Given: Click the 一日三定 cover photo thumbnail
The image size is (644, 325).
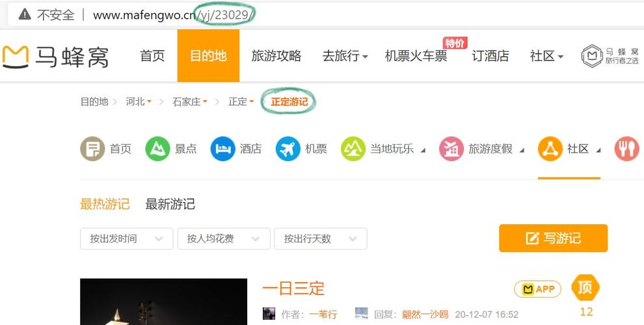Looking at the screenshot, I should tap(163, 302).
